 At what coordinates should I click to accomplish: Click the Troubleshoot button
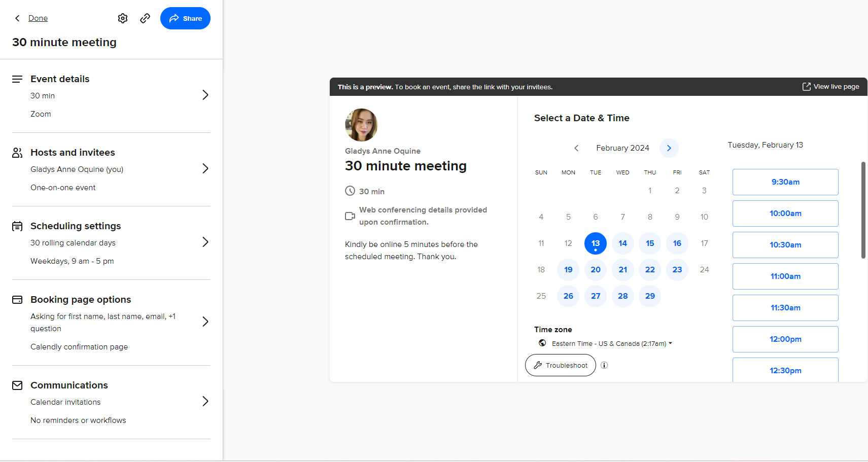pos(561,365)
